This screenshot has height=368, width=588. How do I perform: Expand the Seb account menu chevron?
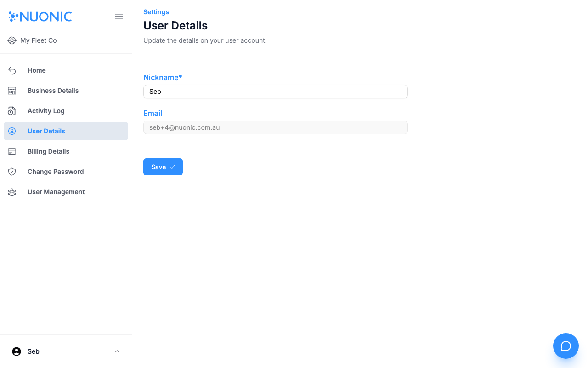(x=117, y=351)
